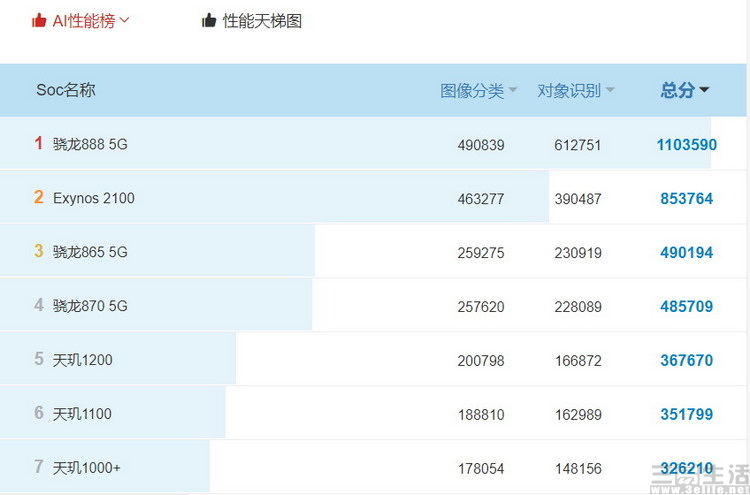Select the AI性能榜 tab label
This screenshot has height=495, width=750.
tap(84, 21)
